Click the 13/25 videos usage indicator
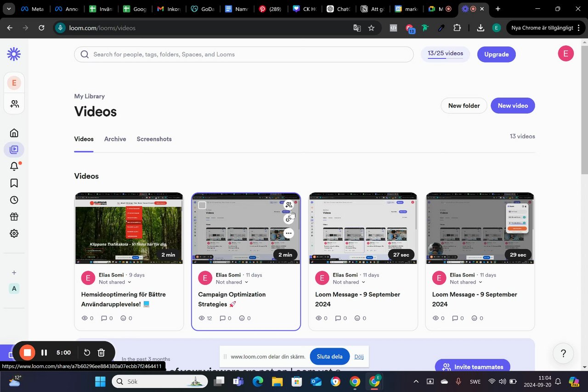Image resolution: width=588 pixels, height=392 pixels. coord(445,54)
